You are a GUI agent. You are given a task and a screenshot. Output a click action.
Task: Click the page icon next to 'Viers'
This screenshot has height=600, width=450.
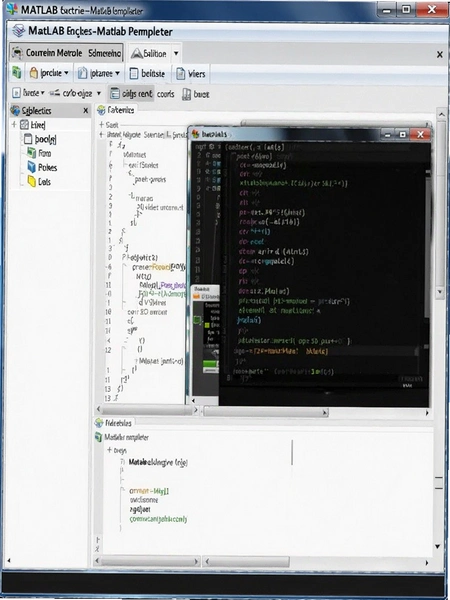[181, 73]
